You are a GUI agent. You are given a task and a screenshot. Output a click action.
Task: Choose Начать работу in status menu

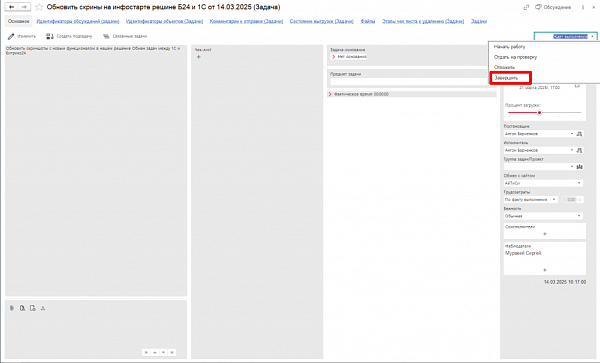click(509, 47)
